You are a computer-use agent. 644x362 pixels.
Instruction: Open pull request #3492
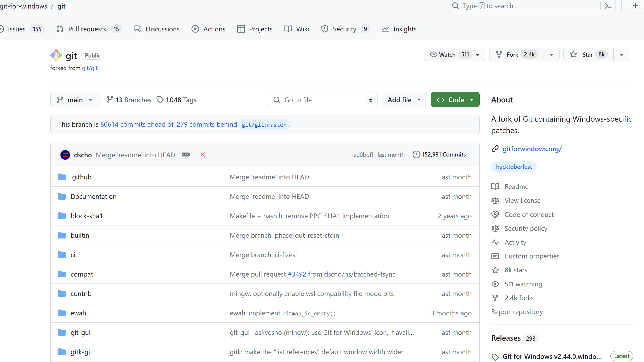pos(296,274)
